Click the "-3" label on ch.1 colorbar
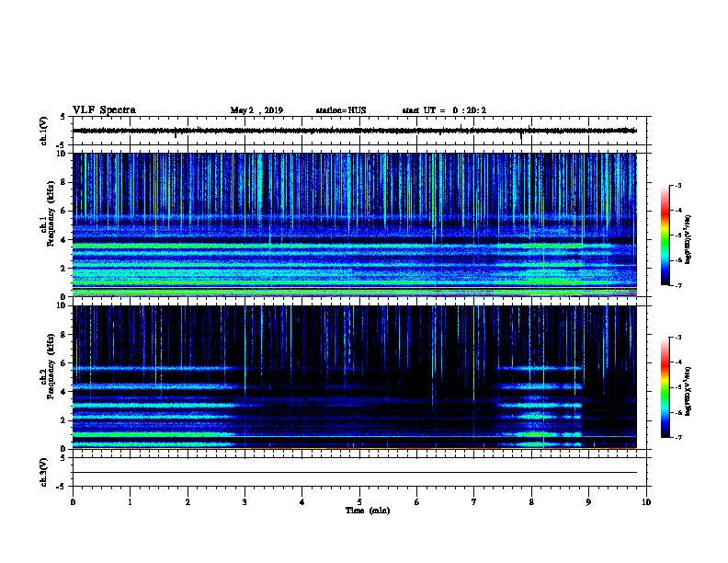 (678, 186)
